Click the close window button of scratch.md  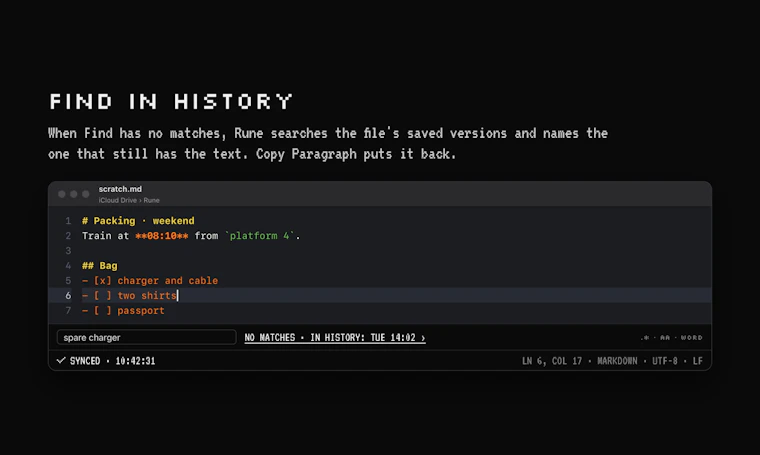click(62, 194)
